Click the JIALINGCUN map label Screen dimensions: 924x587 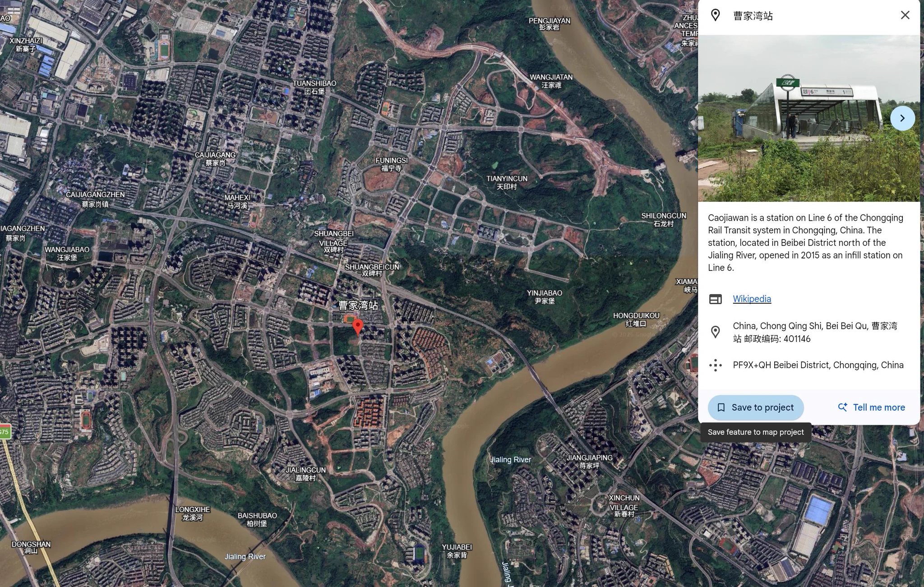coord(305,474)
